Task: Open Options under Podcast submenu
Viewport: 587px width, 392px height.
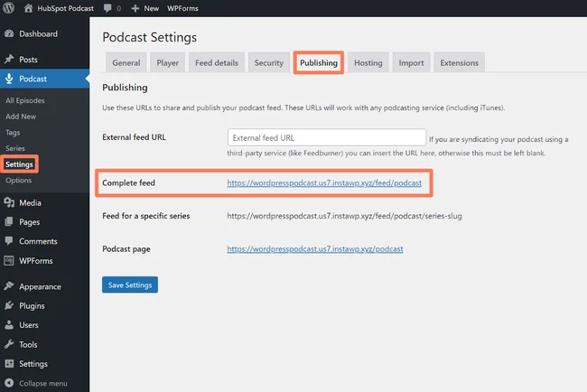Action: (x=18, y=180)
